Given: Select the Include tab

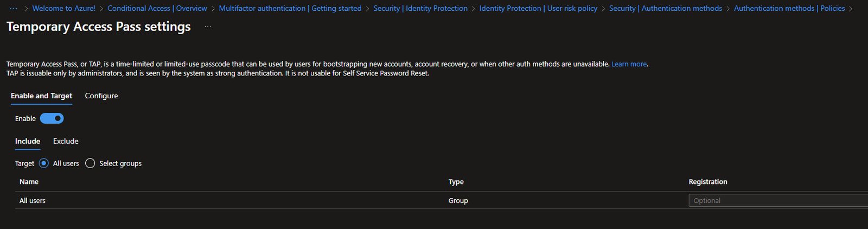Looking at the screenshot, I should 28,141.
